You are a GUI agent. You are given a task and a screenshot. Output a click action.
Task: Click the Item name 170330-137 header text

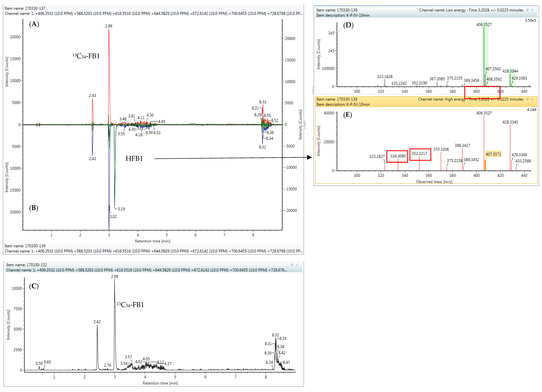pos(25,8)
